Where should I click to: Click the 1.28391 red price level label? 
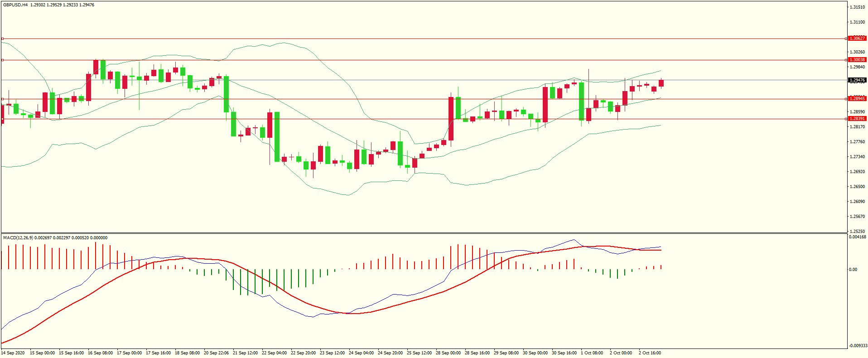click(857, 119)
